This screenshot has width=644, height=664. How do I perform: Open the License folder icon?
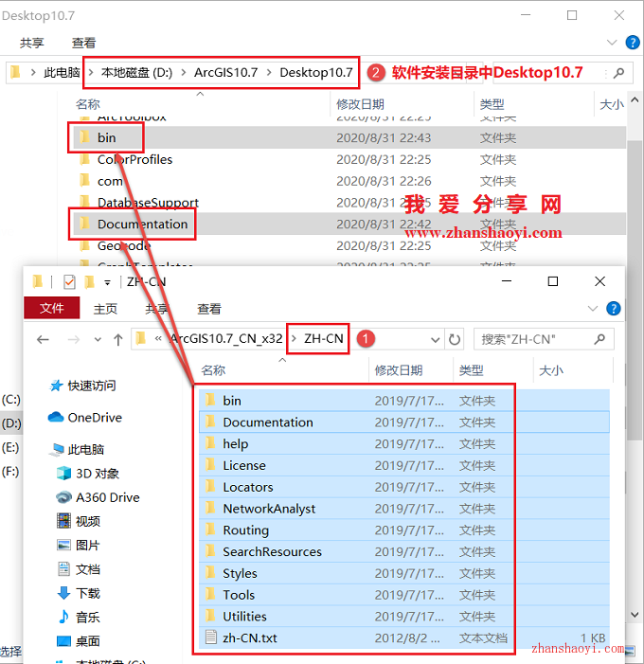210,464
